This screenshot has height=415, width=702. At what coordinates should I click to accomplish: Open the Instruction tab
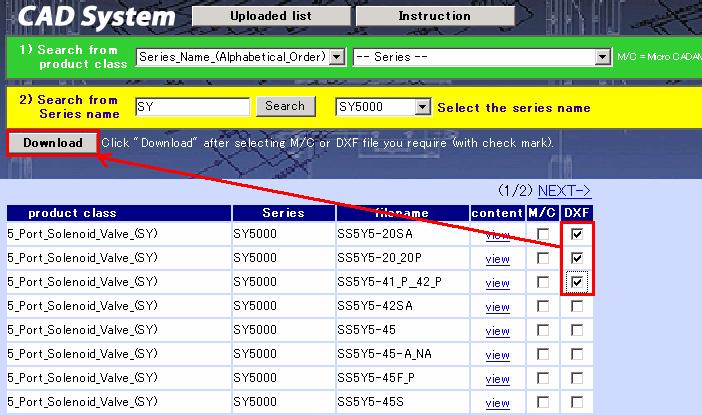click(434, 16)
